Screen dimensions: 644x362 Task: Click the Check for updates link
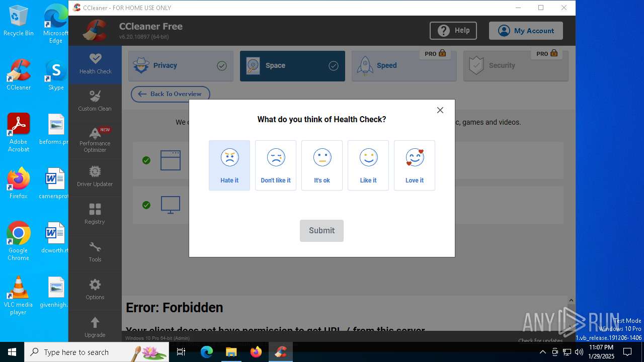click(540, 340)
